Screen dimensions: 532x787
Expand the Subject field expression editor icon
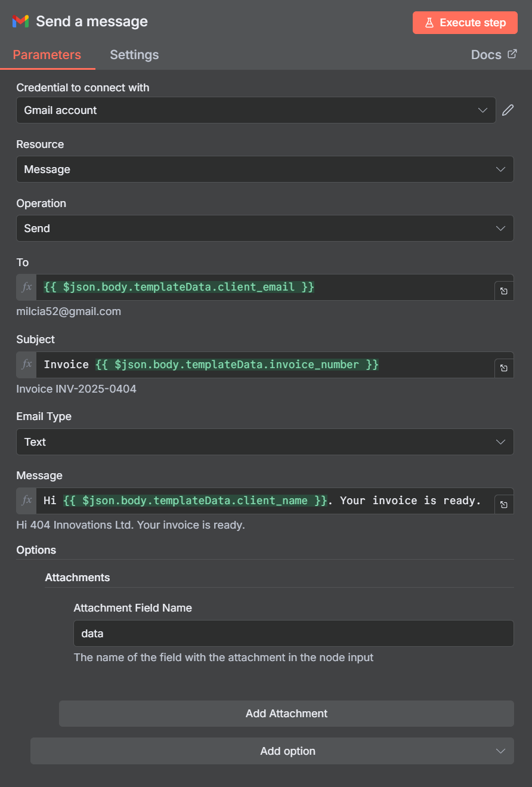click(504, 368)
